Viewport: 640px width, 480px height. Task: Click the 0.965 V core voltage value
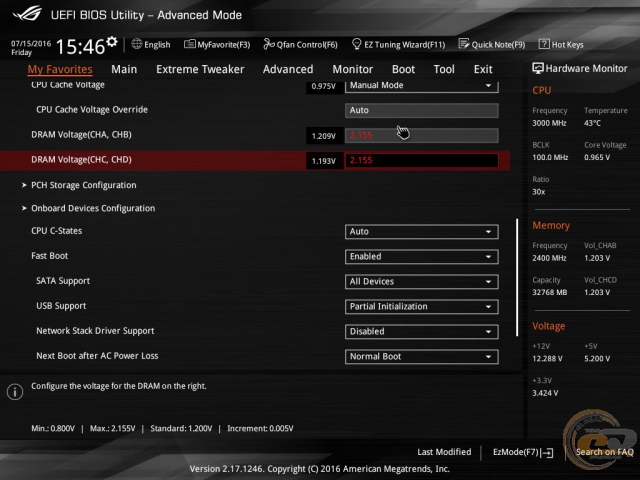tap(597, 158)
